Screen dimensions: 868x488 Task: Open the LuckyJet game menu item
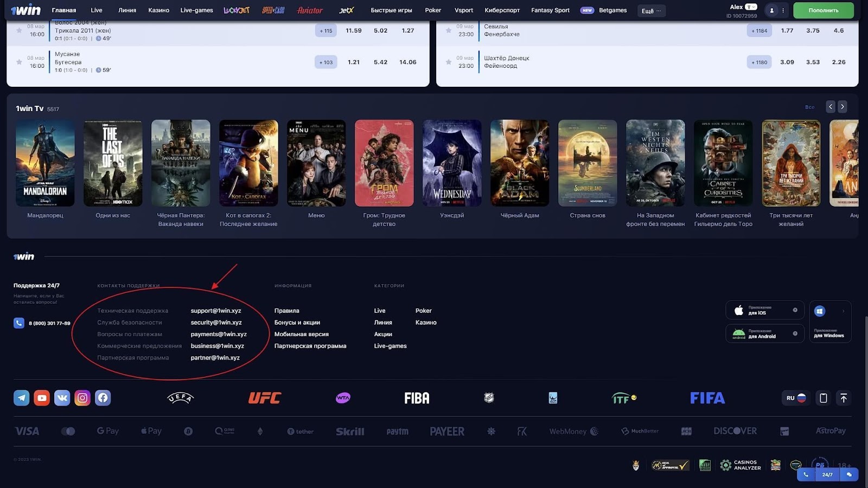click(x=237, y=10)
